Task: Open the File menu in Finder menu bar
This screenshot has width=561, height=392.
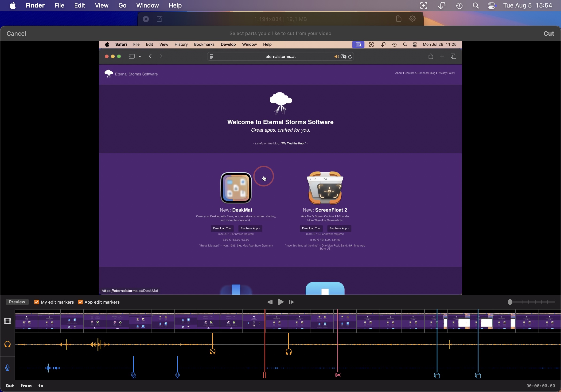Action: [x=59, y=5]
